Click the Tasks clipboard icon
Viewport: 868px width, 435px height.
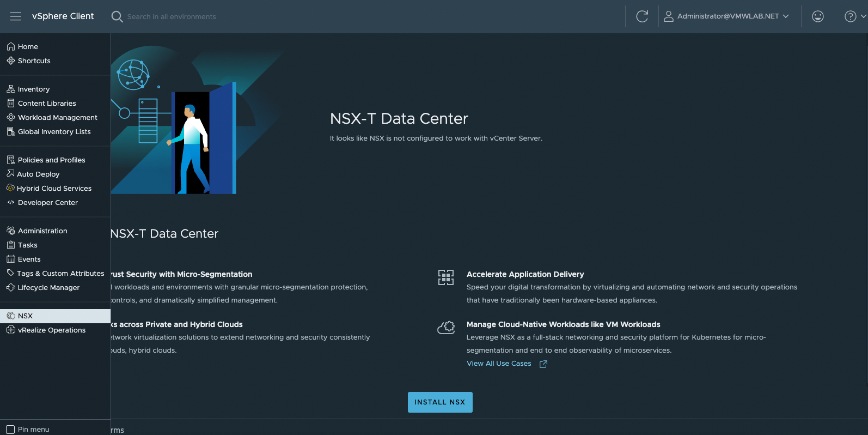pos(11,245)
